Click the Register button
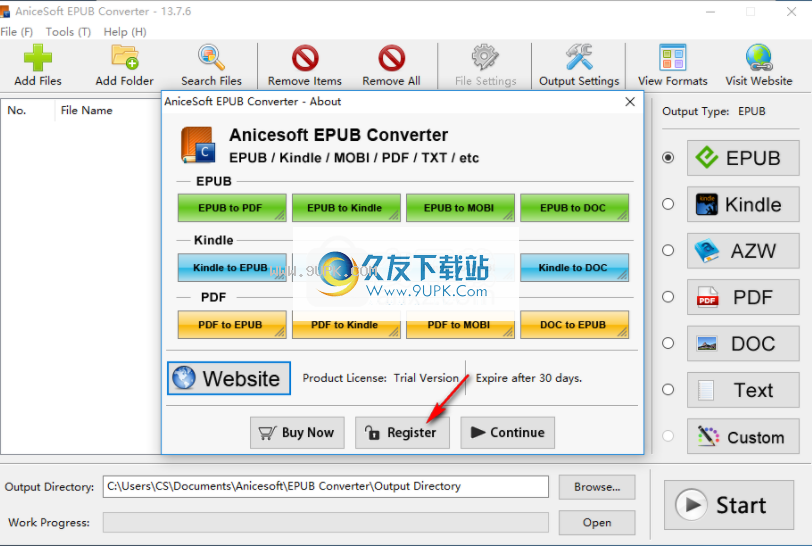 [402, 432]
